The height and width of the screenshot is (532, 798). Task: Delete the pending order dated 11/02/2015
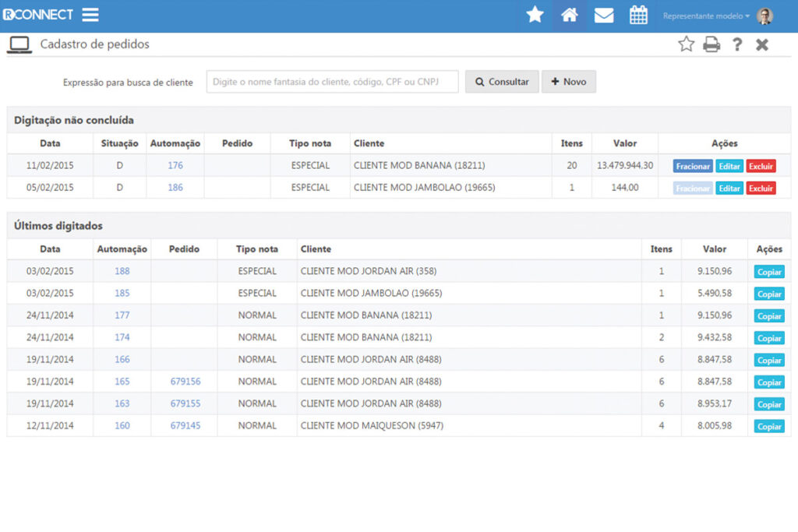tap(761, 166)
